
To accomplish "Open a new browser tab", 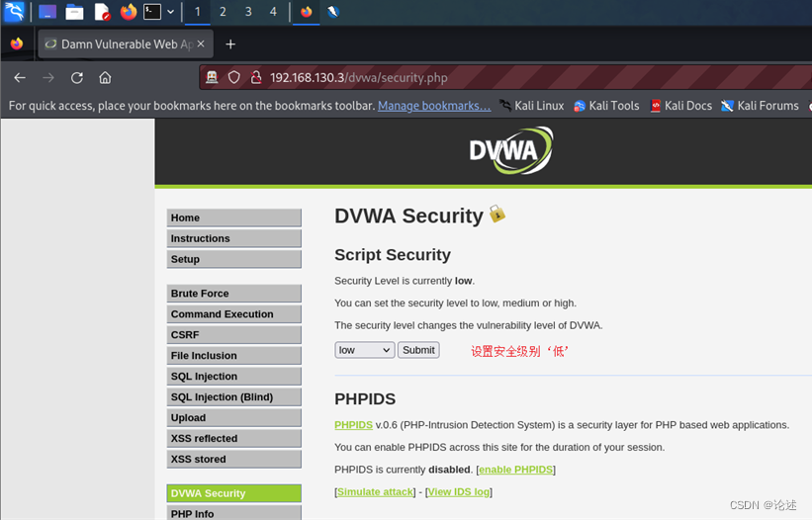I will coord(230,44).
